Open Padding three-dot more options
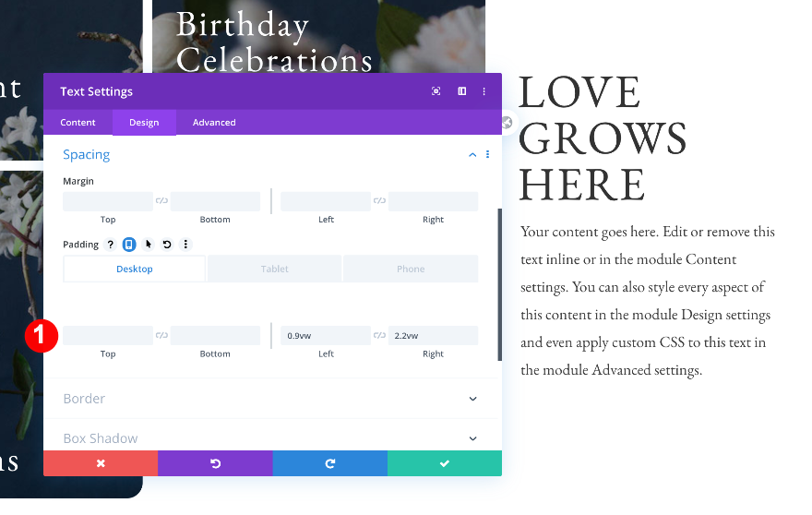The image size is (812, 515). pyautogui.click(x=185, y=244)
